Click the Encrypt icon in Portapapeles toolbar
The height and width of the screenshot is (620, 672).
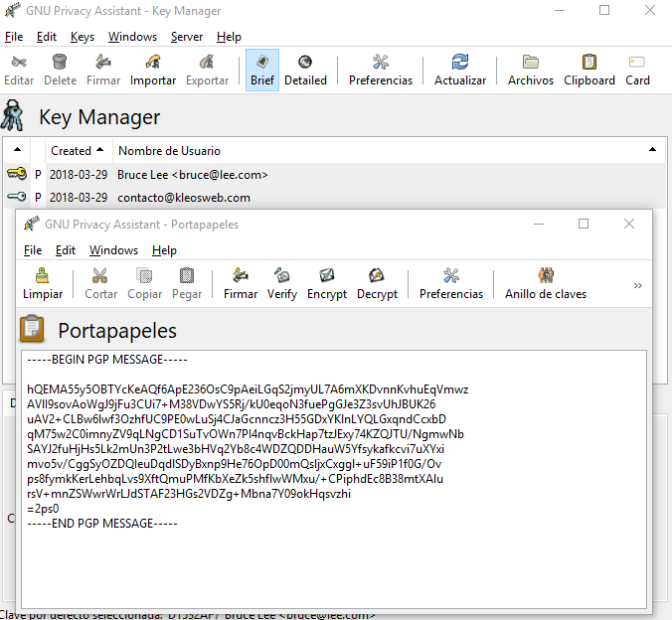(x=327, y=282)
